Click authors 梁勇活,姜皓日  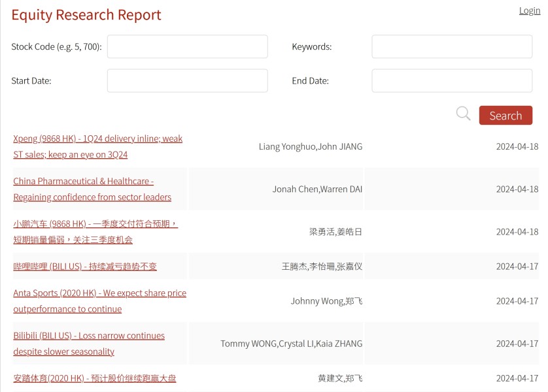coord(335,232)
